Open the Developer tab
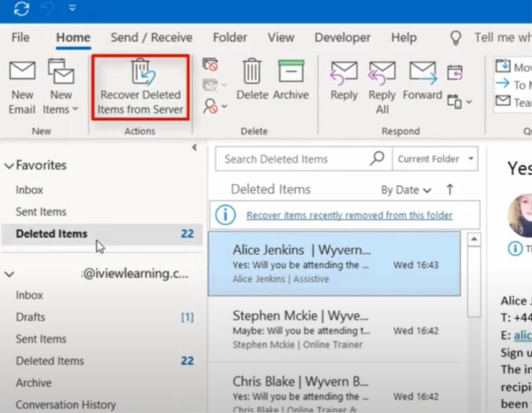Screen dimensions: 532x413 (x=343, y=37)
